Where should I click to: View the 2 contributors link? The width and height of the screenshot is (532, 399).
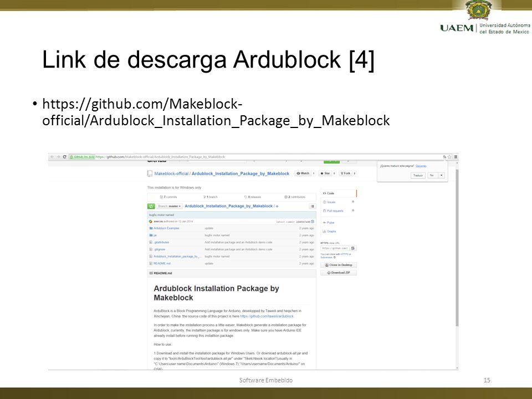295,197
